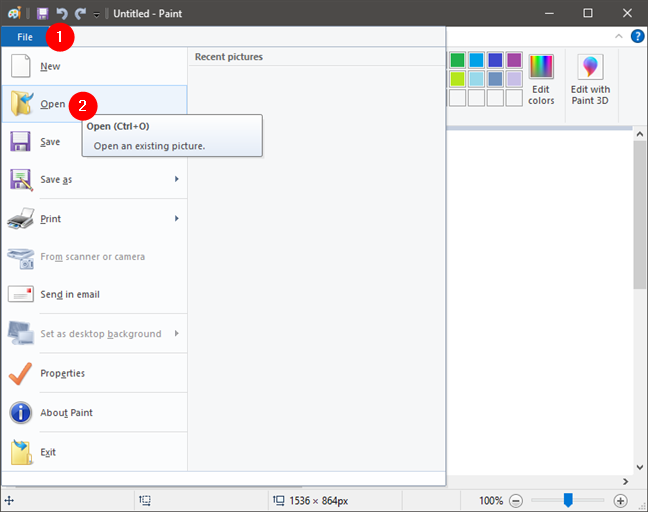Click the printer icon
This screenshot has width=648, height=512.
pos(21,218)
